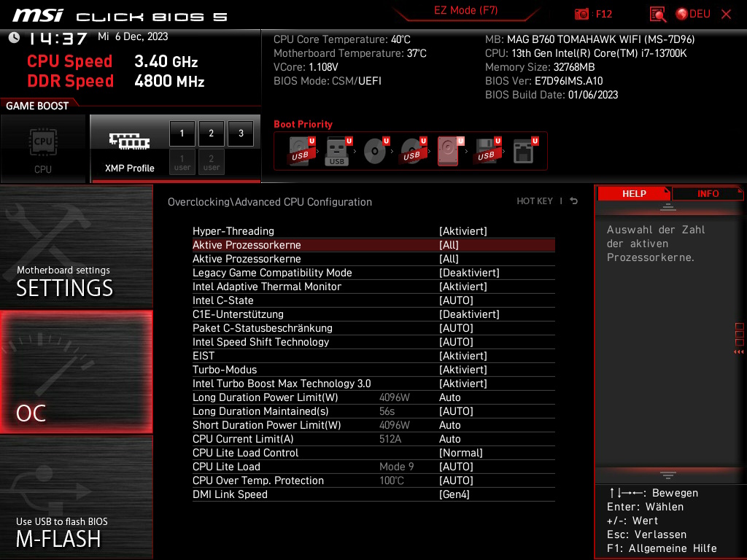Enable XMP profile 3

[x=241, y=133]
